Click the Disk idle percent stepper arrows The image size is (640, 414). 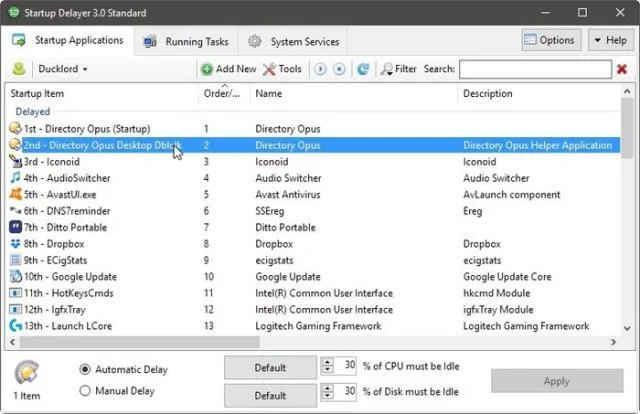pyautogui.click(x=327, y=392)
